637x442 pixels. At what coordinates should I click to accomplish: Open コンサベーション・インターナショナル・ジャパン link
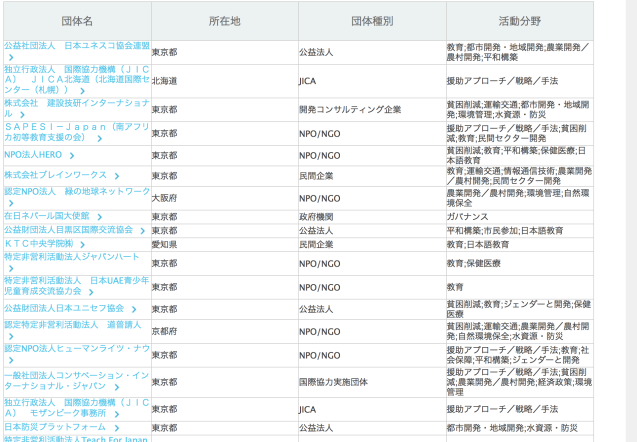coord(77,381)
